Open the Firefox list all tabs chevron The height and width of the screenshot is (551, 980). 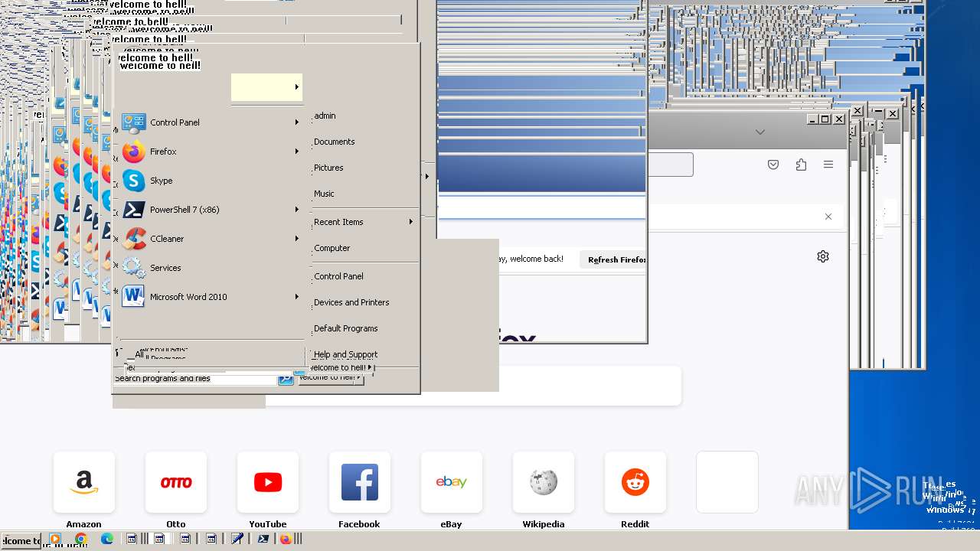coord(760,132)
